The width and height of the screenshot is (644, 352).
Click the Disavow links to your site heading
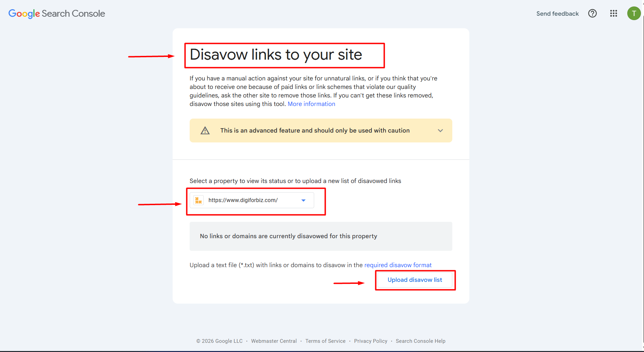pyautogui.click(x=276, y=55)
